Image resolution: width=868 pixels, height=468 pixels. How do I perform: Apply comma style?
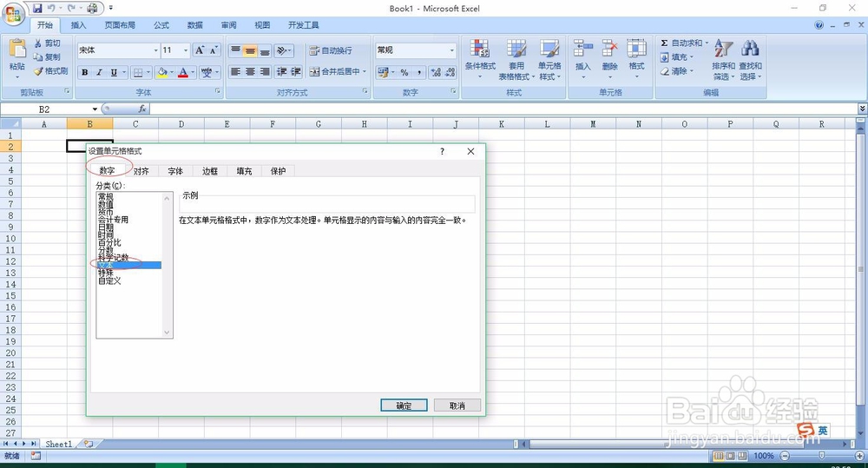tap(419, 72)
